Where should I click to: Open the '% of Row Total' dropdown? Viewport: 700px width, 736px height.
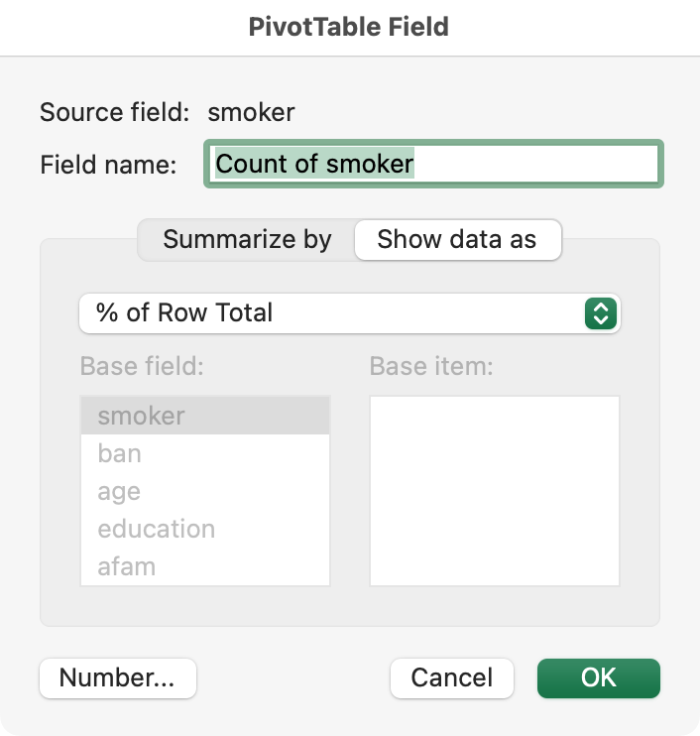coord(350,313)
